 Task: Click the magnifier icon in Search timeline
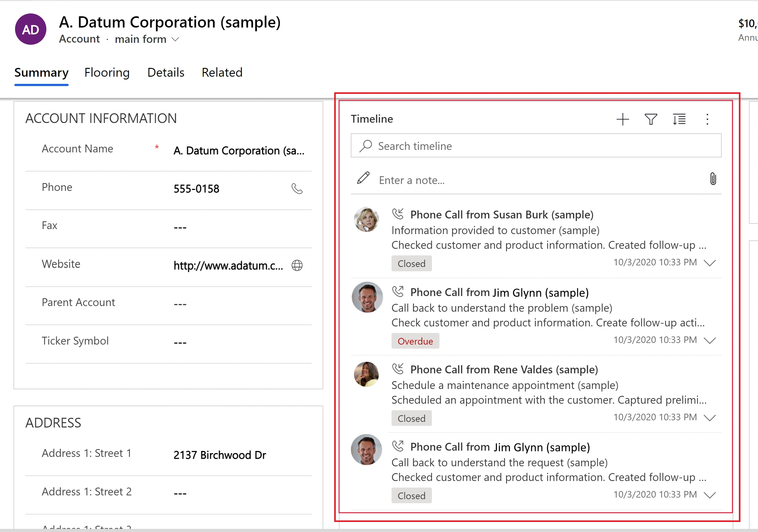point(366,146)
